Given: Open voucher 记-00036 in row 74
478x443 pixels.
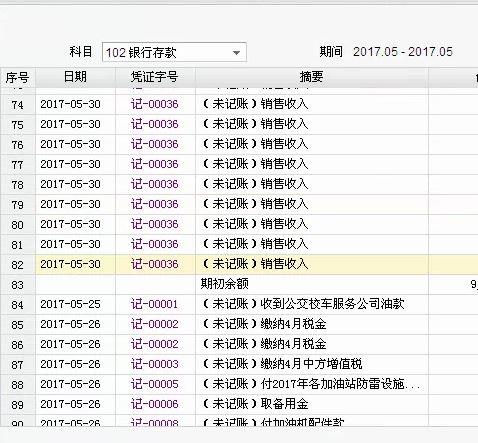Looking at the screenshot, I should click(155, 104).
